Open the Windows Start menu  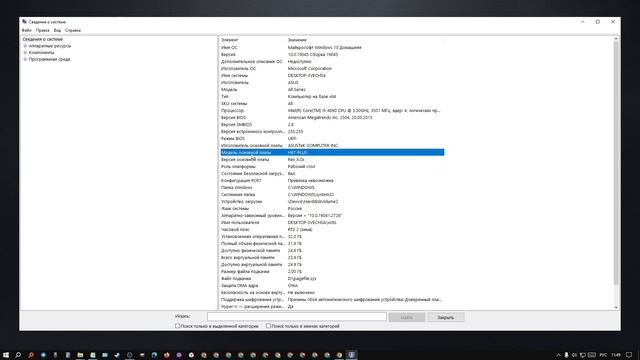(6, 355)
